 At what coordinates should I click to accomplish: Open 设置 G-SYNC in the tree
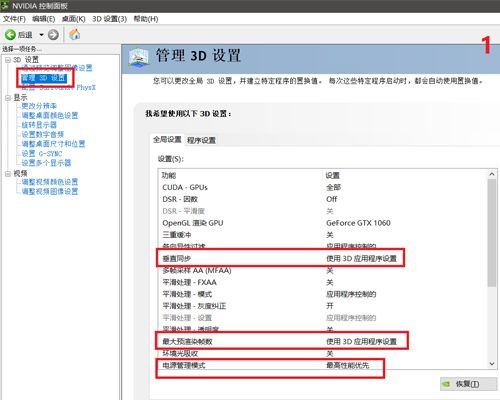click(42, 154)
